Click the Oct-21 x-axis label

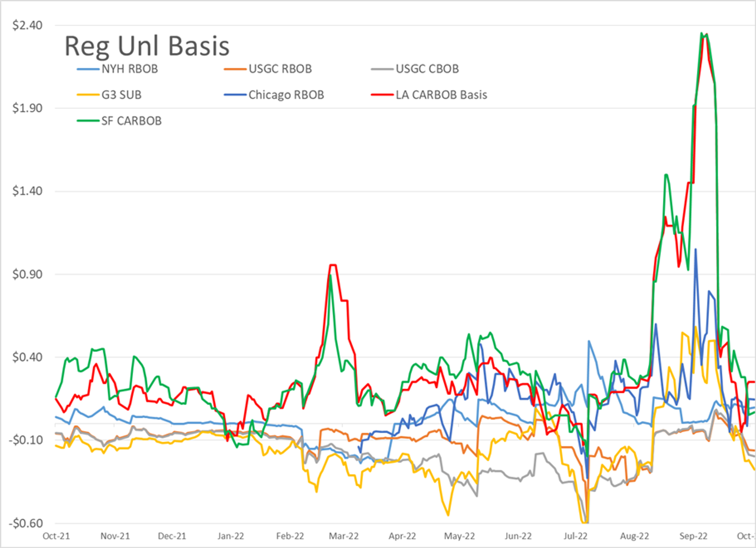point(56,536)
